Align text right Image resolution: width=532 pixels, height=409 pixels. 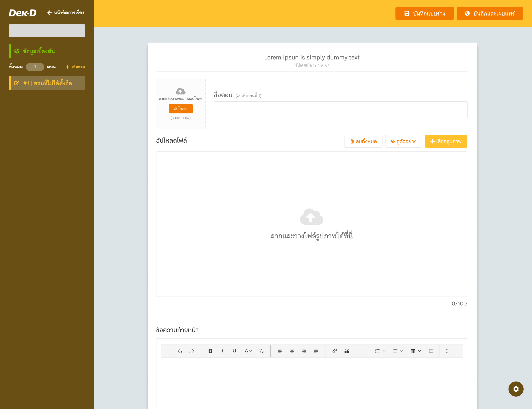[304, 351]
